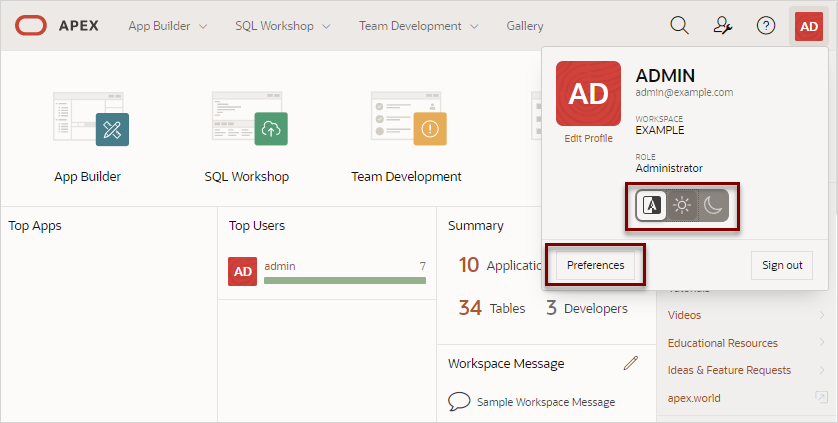Click the admin activity progress bar
The height and width of the screenshot is (423, 838).
(345, 280)
